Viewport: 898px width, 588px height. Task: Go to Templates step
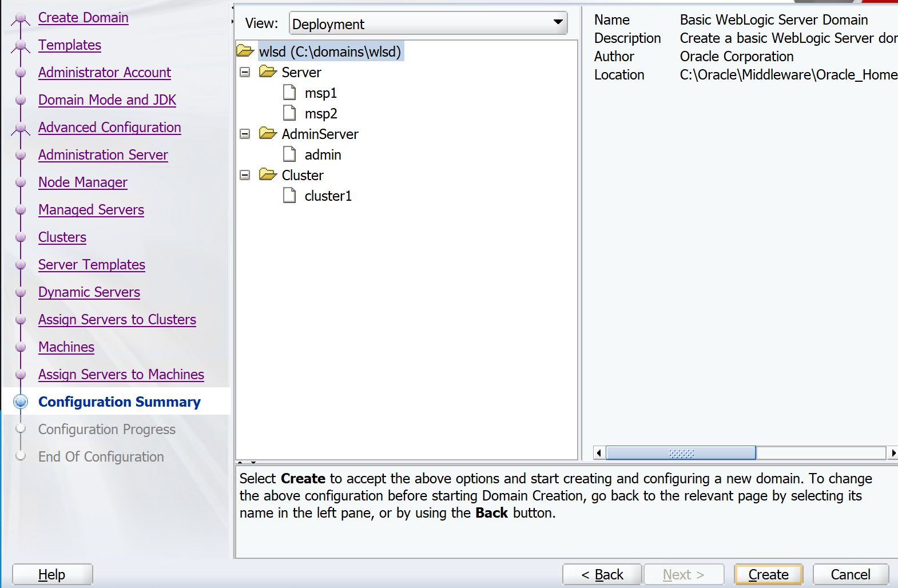tap(70, 45)
